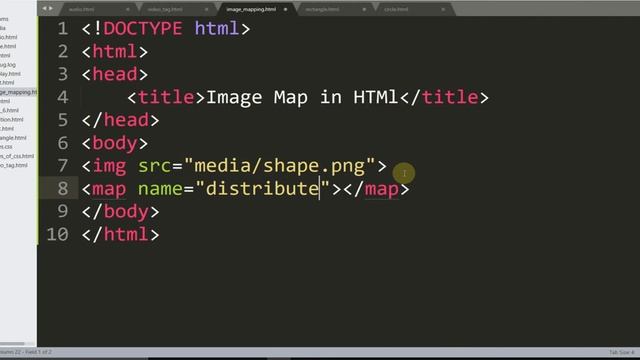640x360 pixels.
Task: Click the status bar "Field 1 of 2" text
Action: (38, 352)
